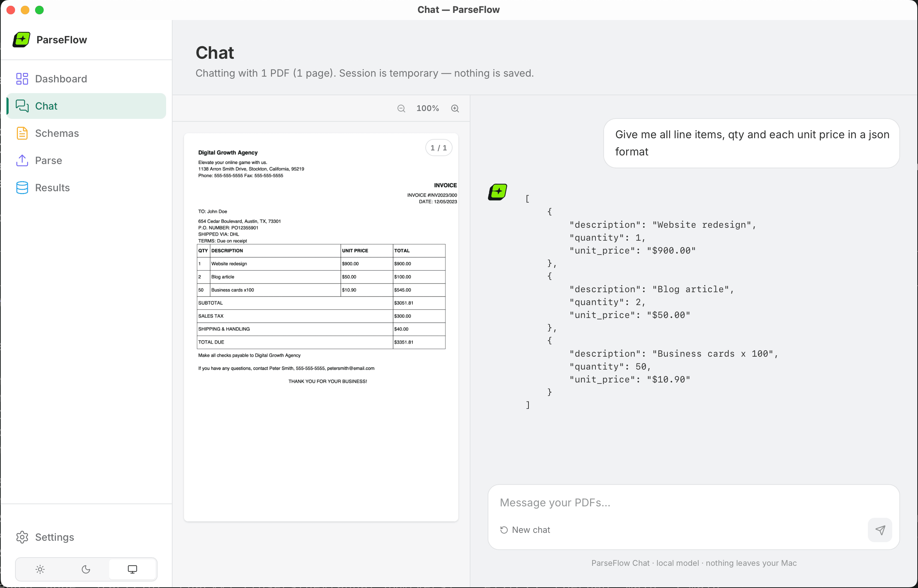Click the P.O. NUMBER line in PDF

[228, 228]
